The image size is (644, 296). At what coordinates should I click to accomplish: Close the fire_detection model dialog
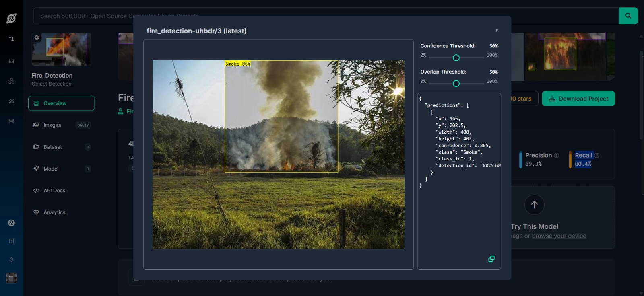coord(497,30)
